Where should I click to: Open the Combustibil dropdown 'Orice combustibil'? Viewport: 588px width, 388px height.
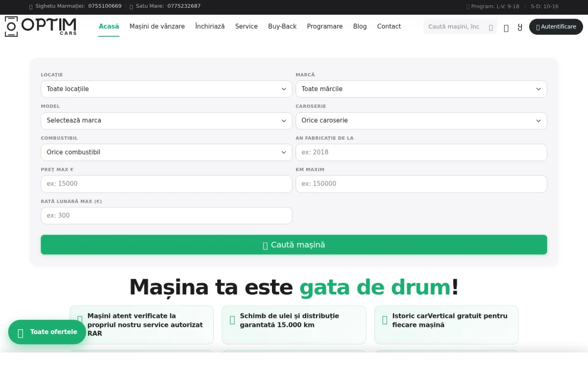tap(167, 152)
